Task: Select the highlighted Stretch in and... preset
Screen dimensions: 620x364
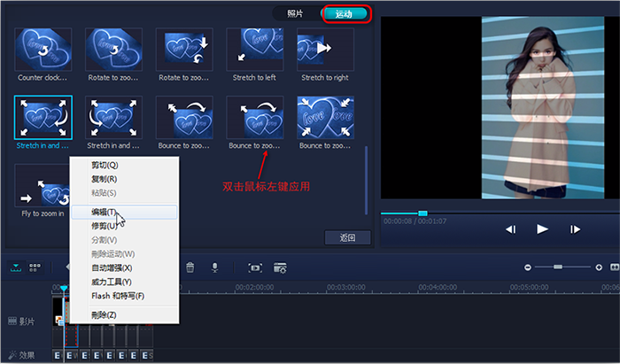Action: pyautogui.click(x=43, y=122)
